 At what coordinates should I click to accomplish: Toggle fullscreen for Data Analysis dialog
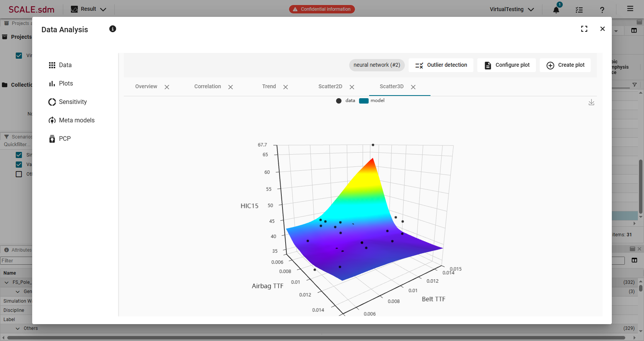[584, 29]
